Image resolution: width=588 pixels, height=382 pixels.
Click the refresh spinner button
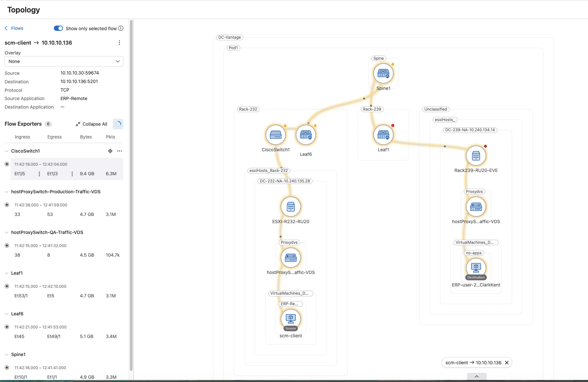[x=118, y=124]
